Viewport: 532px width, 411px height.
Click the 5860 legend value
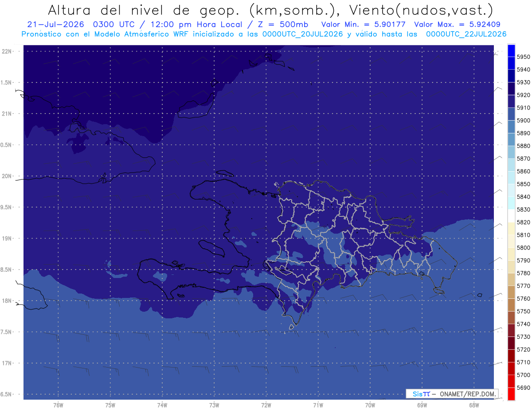tap(523, 171)
